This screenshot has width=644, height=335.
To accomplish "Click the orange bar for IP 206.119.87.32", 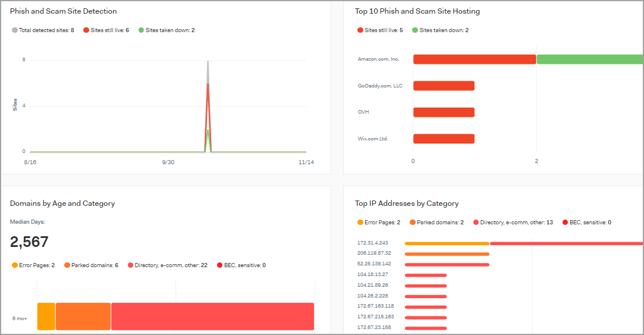I will click(x=447, y=253).
